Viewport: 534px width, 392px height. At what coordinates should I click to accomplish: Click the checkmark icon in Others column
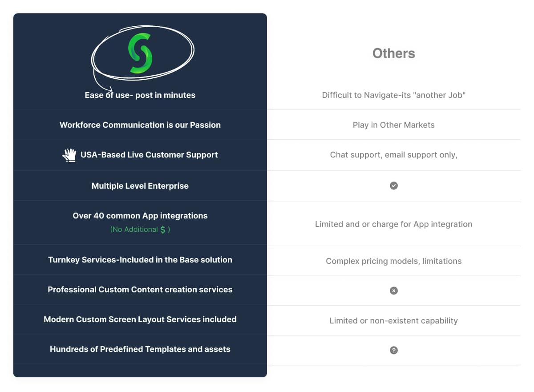tap(394, 186)
